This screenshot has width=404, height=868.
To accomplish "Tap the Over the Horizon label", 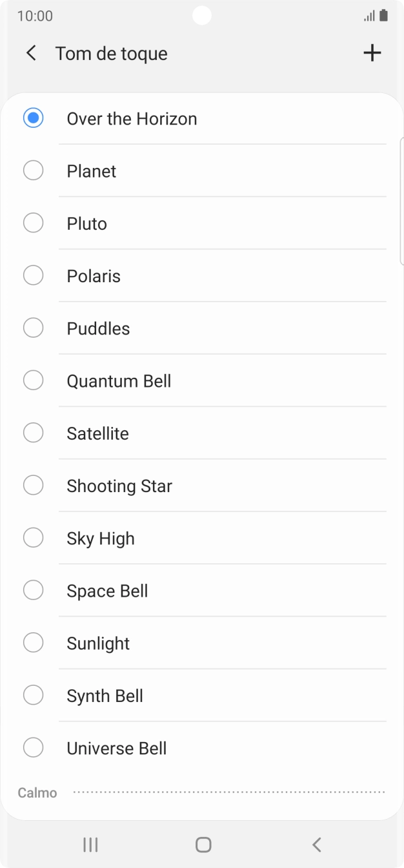I will point(132,118).
